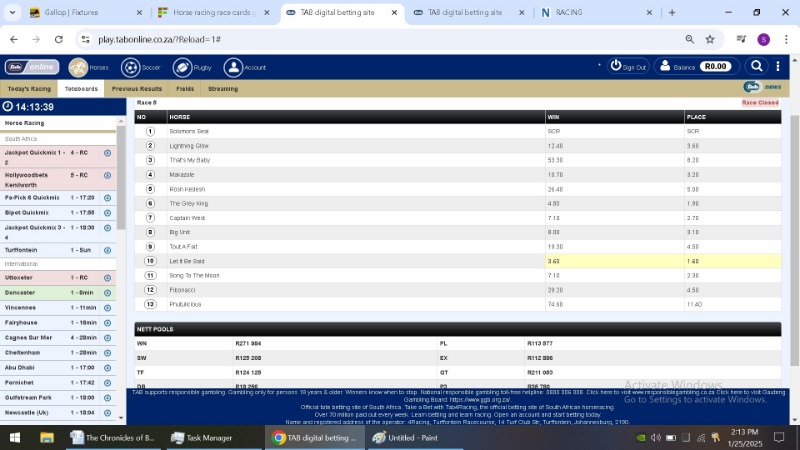
Task: Select the Soccer ball icon
Action: pyautogui.click(x=130, y=67)
